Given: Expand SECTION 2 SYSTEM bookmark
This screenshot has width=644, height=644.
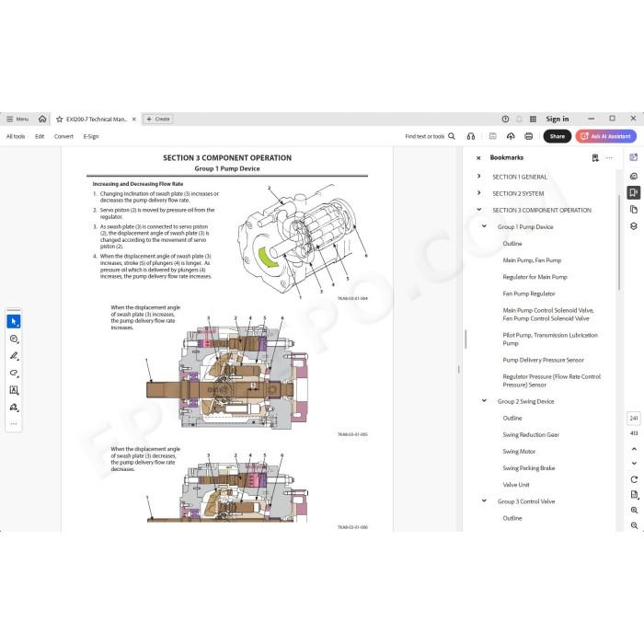Looking at the screenshot, I should pos(479,192).
